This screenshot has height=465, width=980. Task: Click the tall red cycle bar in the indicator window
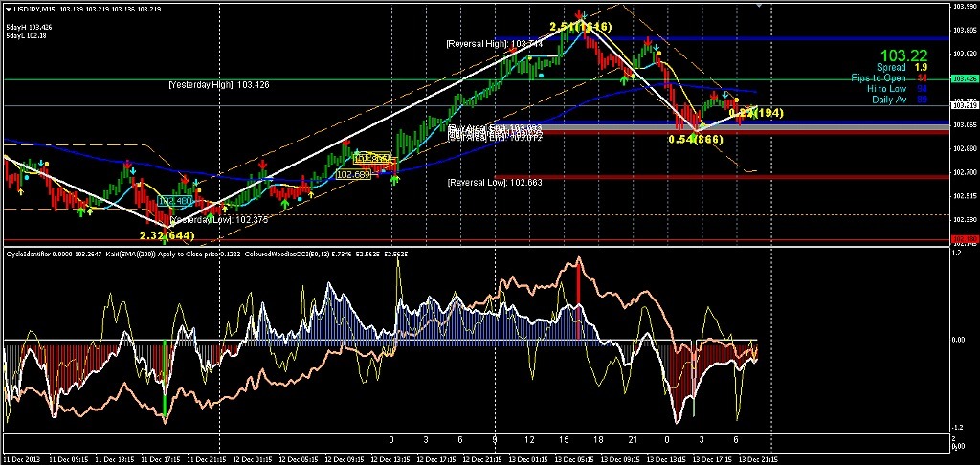[578, 301]
